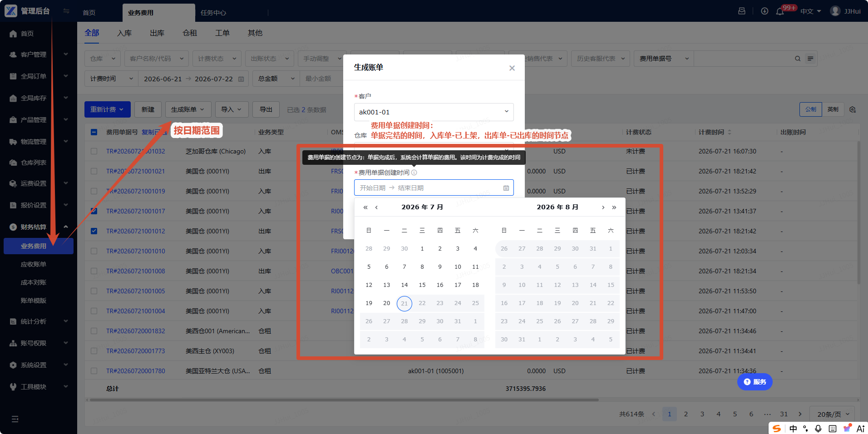868x434 pixels.
Task: Switch to the 入库 tab
Action: 124,33
